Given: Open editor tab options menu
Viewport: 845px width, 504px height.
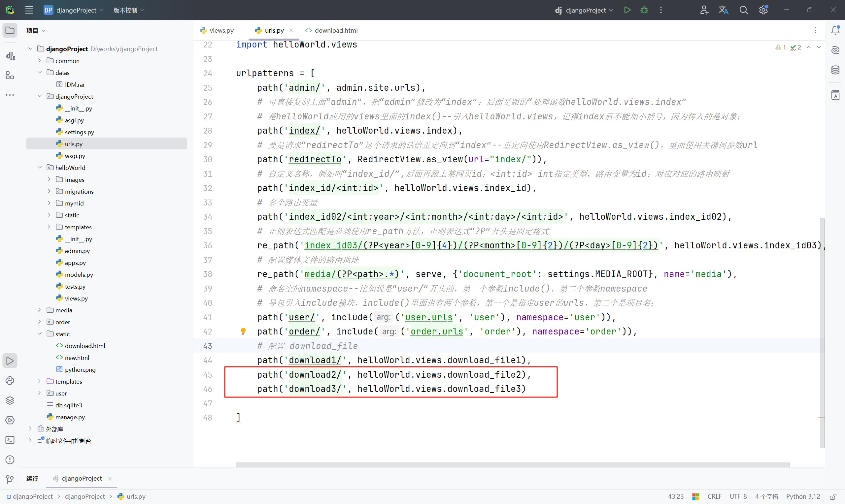Looking at the screenshot, I should pyautogui.click(x=815, y=30).
